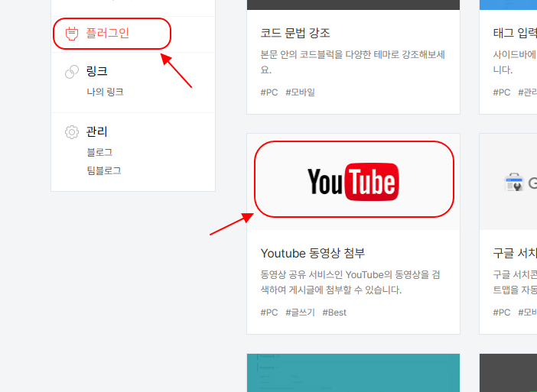Open the 플러그인 menu item

[107, 33]
